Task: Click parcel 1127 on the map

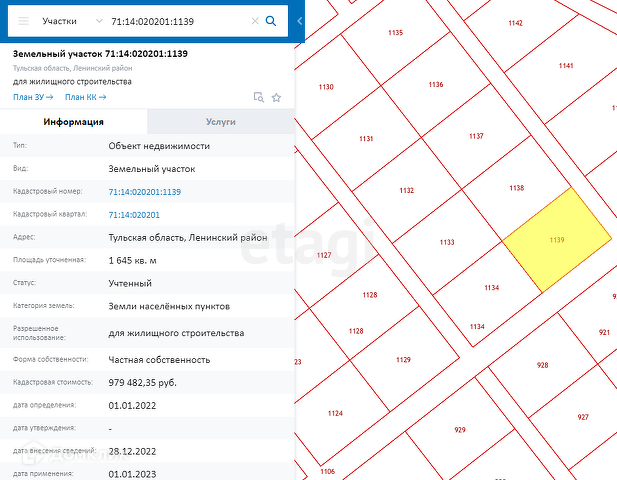Action: (x=324, y=255)
